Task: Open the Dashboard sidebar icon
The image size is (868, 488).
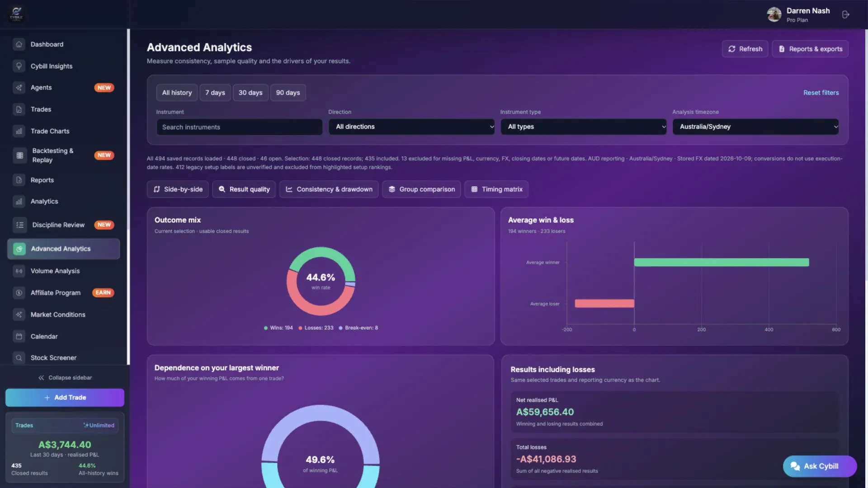Action: click(19, 44)
